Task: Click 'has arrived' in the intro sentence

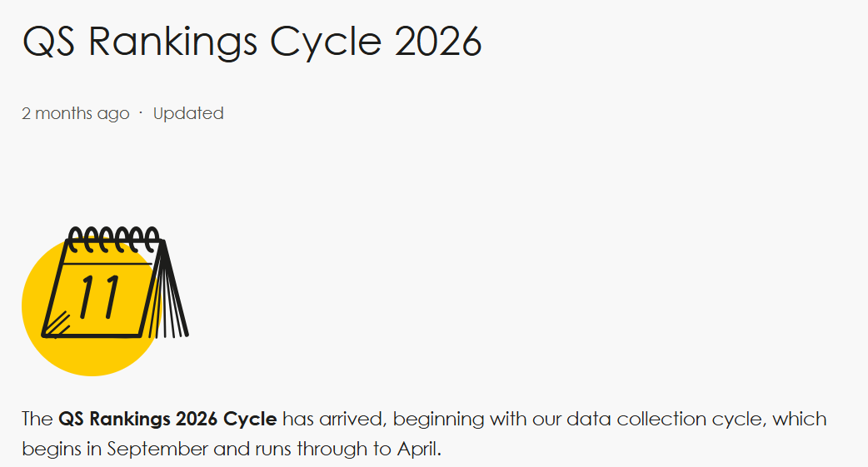Action: click(332, 419)
